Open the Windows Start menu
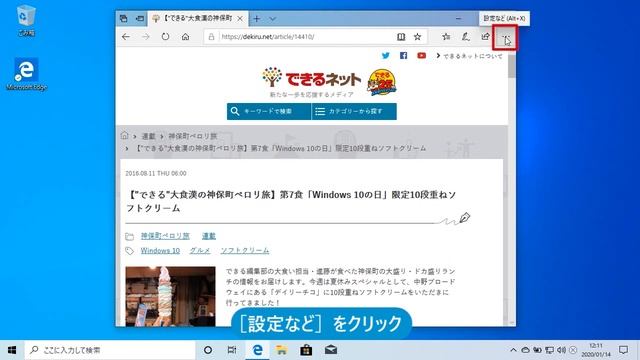This screenshot has width=640, height=360. 12,350
